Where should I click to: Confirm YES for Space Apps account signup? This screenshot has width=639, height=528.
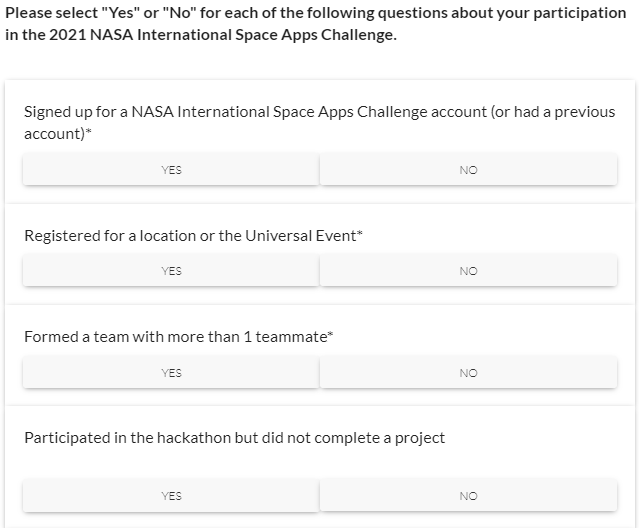pos(171,170)
